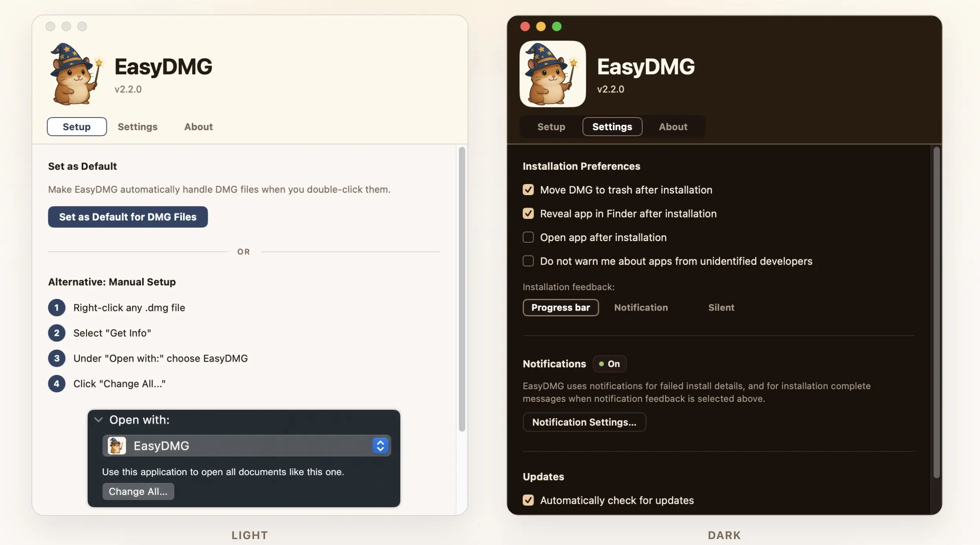Click the step 4 numbered circle

(x=57, y=384)
